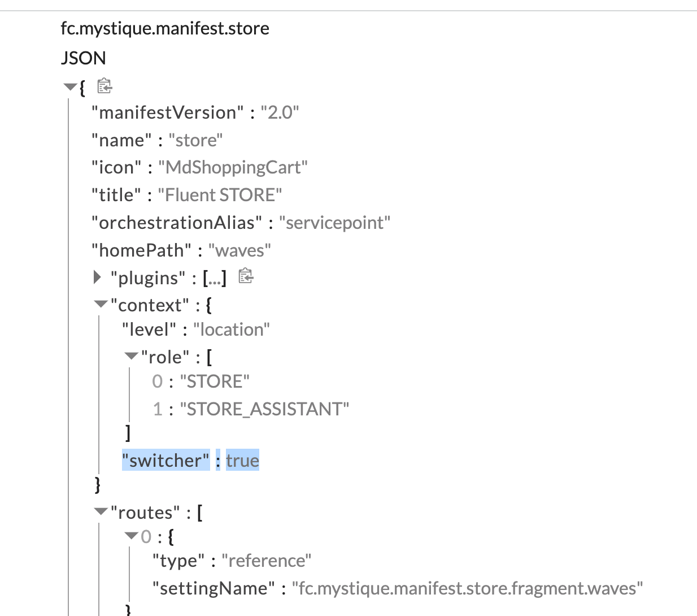The image size is (697, 616).
Task: Click the fc.mystique.manifest.store setting name
Action: tap(165, 28)
